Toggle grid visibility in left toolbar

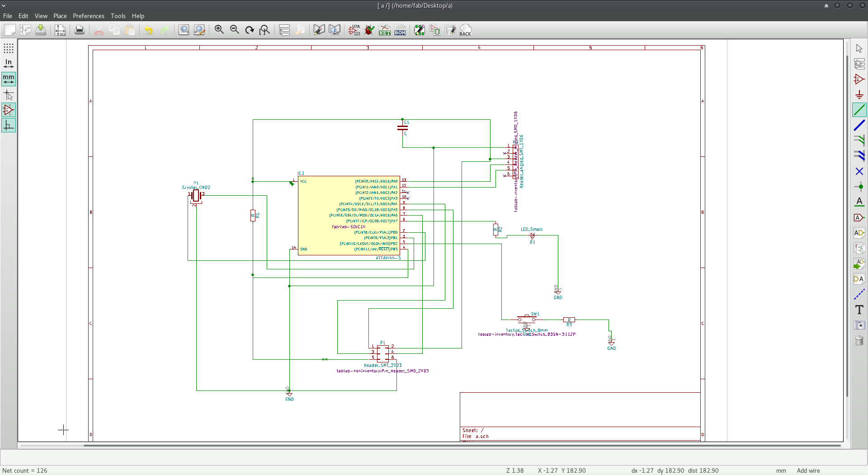[9, 48]
